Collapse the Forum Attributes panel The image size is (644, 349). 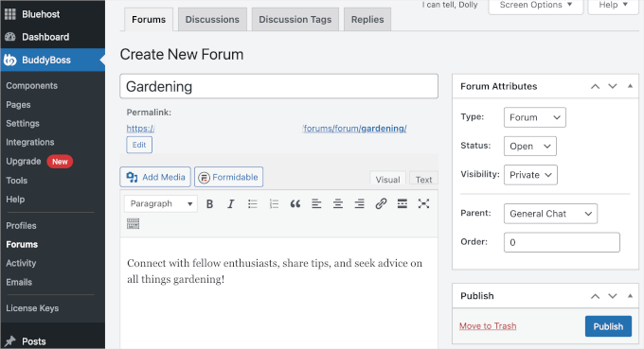[630, 86]
